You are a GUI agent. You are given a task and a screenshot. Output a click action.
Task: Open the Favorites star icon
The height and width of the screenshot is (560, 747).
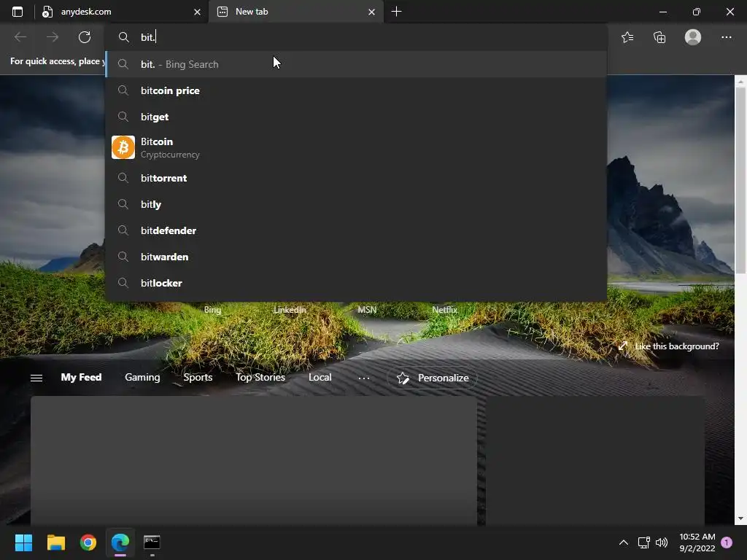(627, 37)
